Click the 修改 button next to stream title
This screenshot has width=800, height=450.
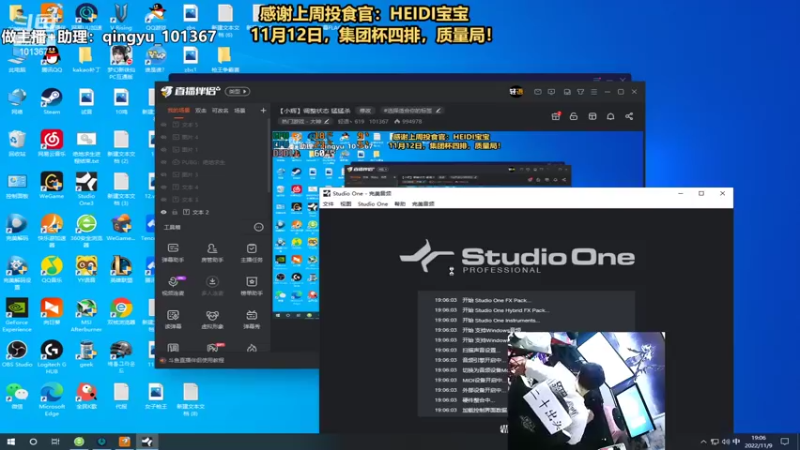click(x=365, y=110)
